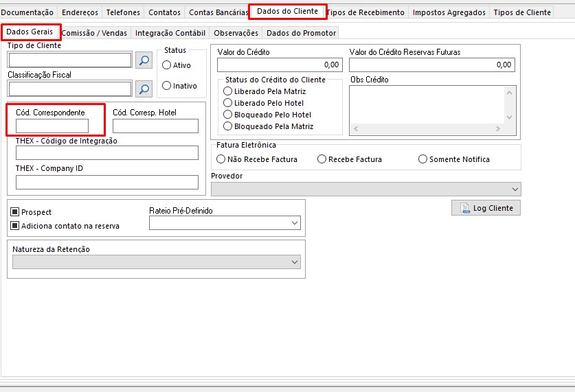Image resolution: width=575 pixels, height=392 pixels.
Task: Choose Liberado Pelo Hotel credit status
Action: pos(227,103)
